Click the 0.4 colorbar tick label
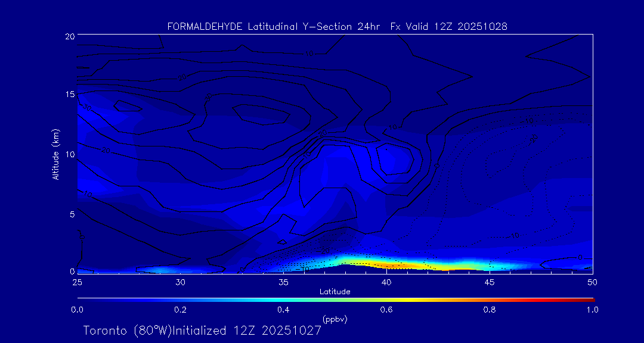The width and height of the screenshot is (644, 343). [x=283, y=310]
